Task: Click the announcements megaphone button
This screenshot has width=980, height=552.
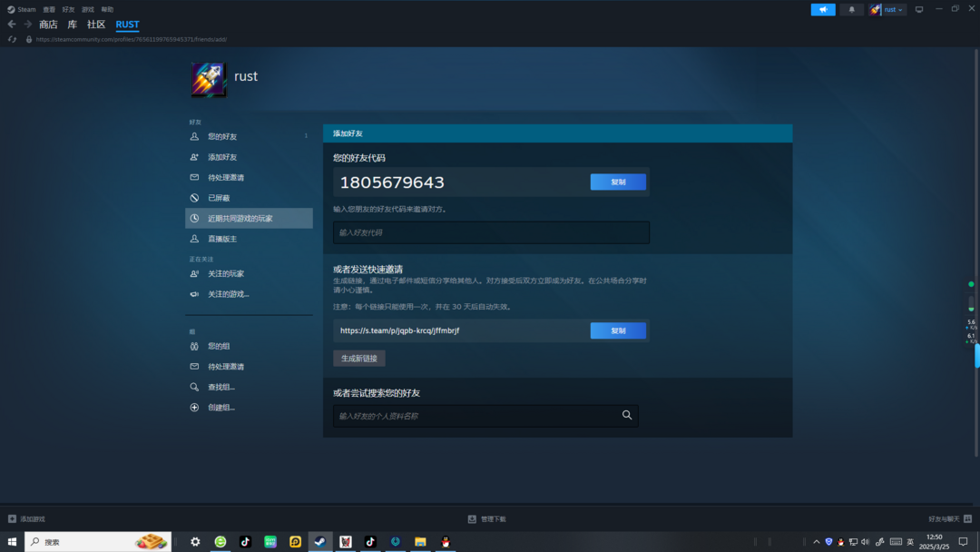Action: coord(822,9)
